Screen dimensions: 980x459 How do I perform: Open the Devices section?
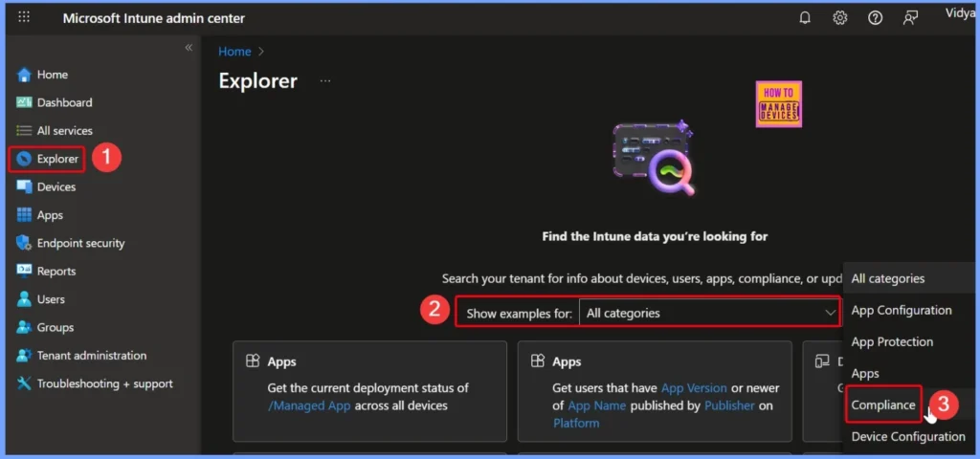(56, 186)
